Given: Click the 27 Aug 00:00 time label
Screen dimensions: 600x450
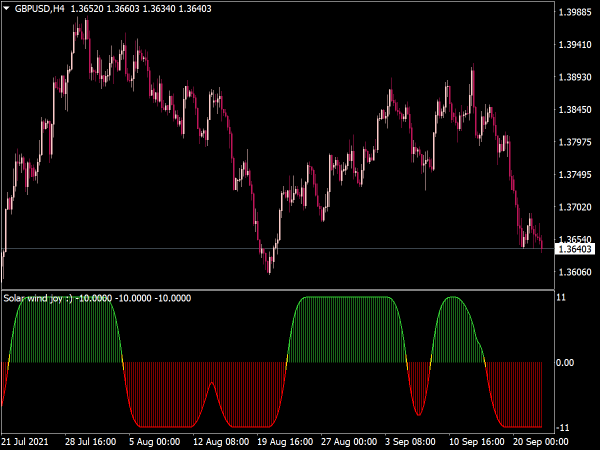Looking at the screenshot, I should point(349,442).
